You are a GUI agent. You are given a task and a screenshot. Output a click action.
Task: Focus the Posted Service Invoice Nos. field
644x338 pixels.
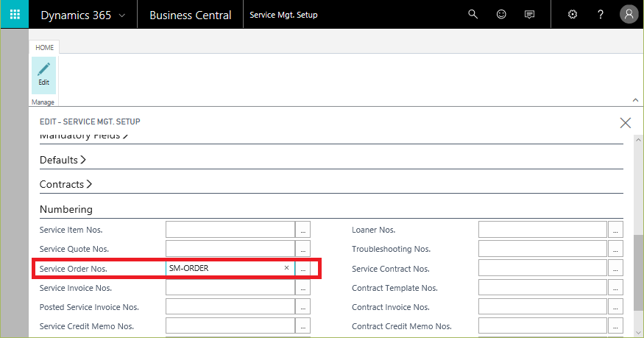click(230, 307)
